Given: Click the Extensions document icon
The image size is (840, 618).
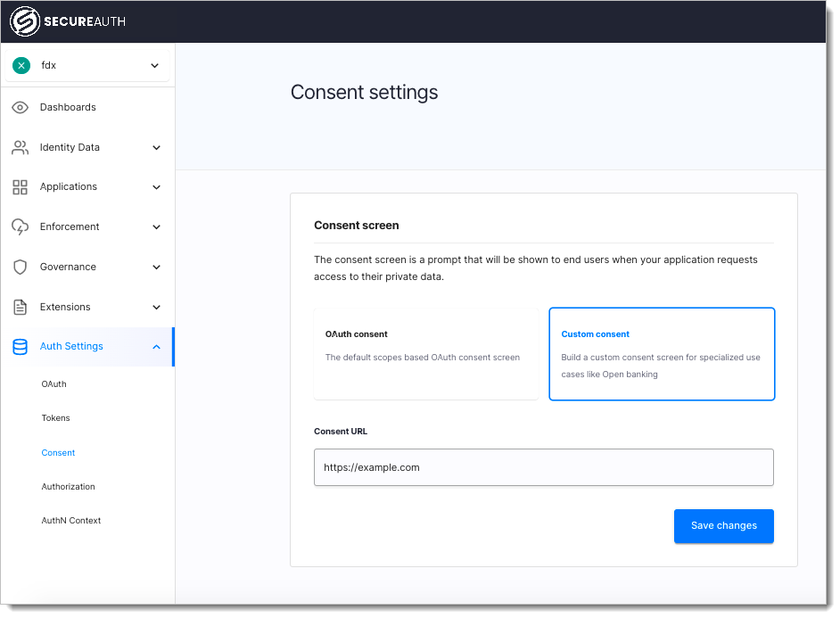Looking at the screenshot, I should (20, 307).
